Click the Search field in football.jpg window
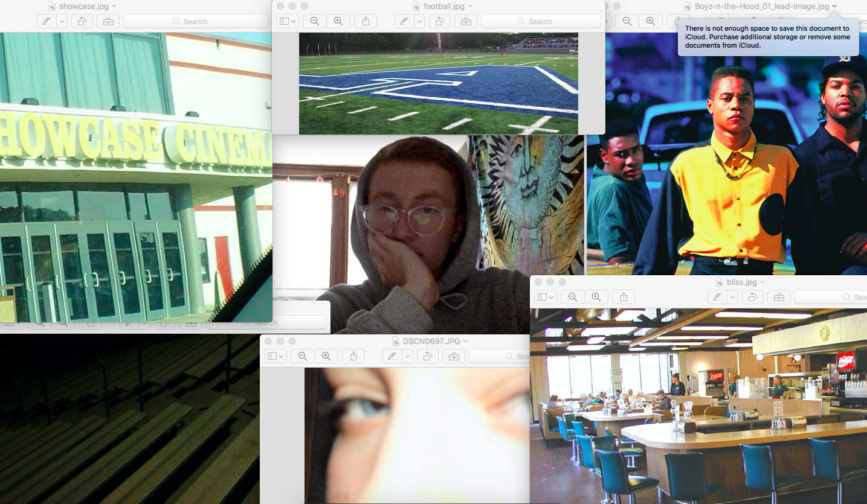Screen dimensions: 867x504 [x=541, y=21]
